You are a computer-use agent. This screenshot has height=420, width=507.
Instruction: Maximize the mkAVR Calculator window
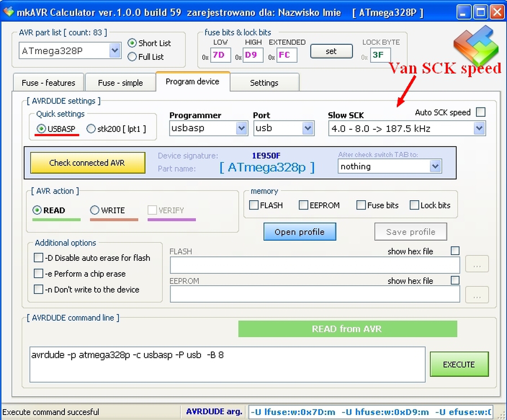[x=480, y=12]
